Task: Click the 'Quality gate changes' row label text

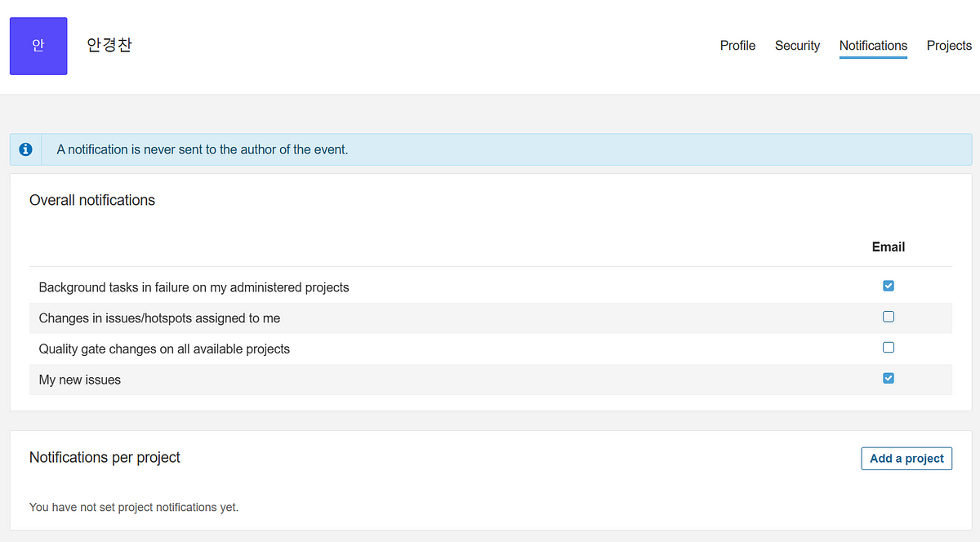Action: pos(164,349)
